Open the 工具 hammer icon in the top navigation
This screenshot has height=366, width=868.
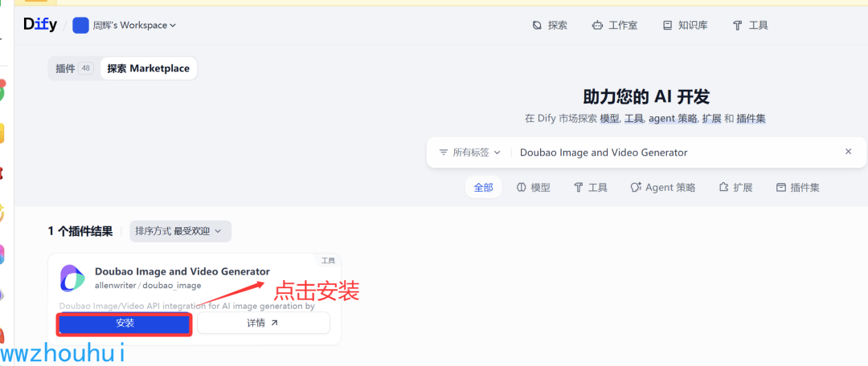point(737,26)
